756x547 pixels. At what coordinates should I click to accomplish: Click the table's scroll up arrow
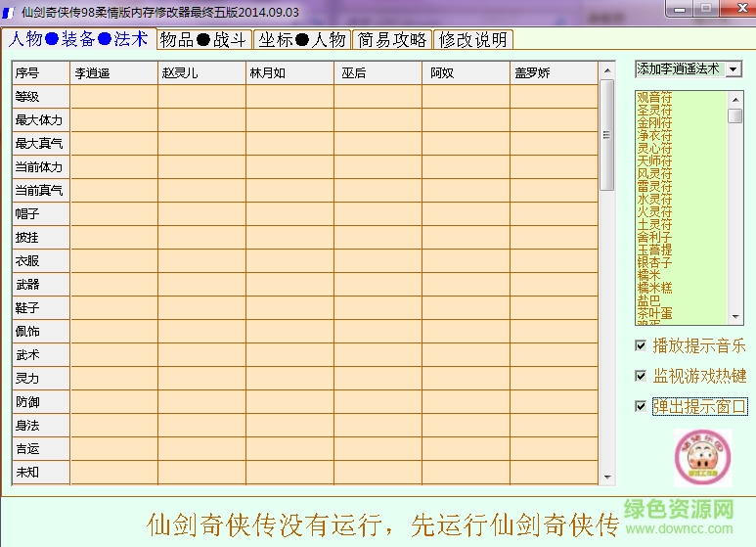coord(607,70)
